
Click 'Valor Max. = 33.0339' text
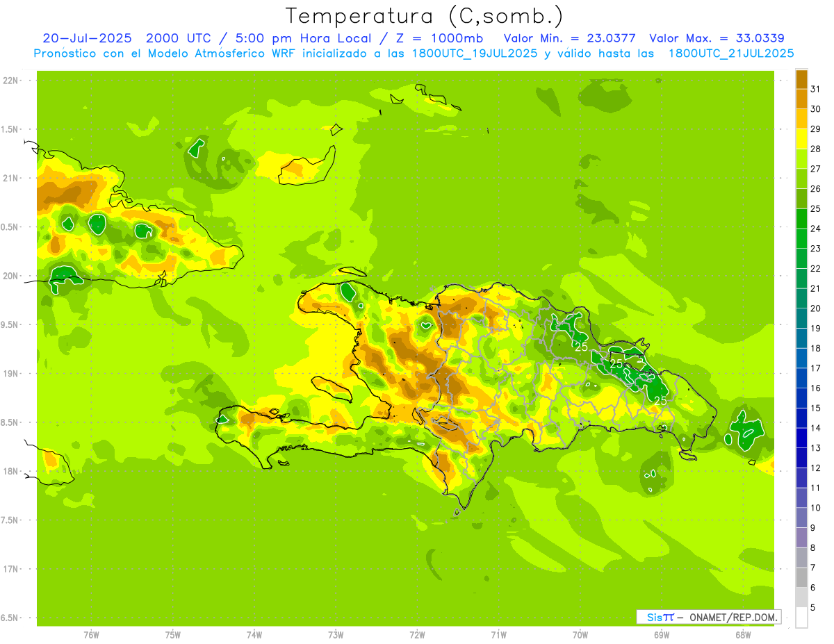[x=717, y=38]
